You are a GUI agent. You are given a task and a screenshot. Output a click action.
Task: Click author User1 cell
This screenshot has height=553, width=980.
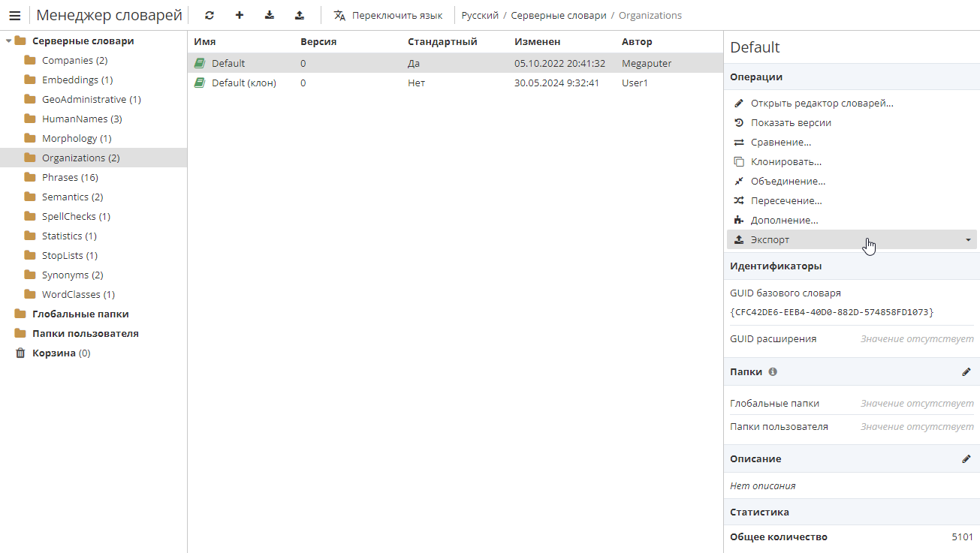click(x=635, y=83)
